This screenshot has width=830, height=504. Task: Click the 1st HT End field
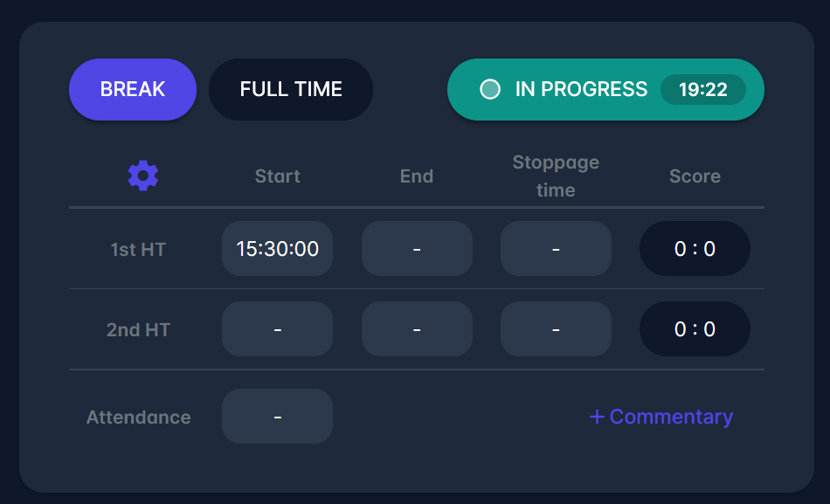pyautogui.click(x=417, y=249)
